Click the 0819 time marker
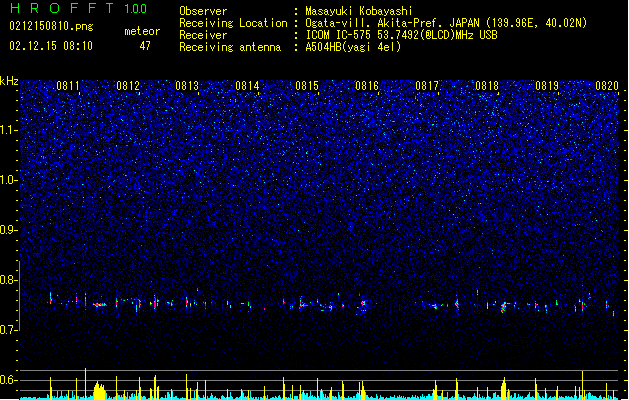Image resolution: width=629 pixels, height=400 pixels. click(547, 86)
